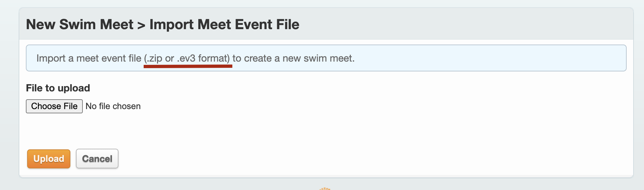
Task: Open the Choose File picker
Action: point(54,106)
